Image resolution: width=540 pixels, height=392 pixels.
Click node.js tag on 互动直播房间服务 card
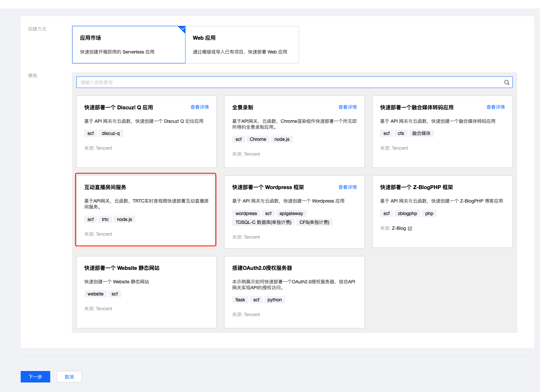[x=124, y=219]
